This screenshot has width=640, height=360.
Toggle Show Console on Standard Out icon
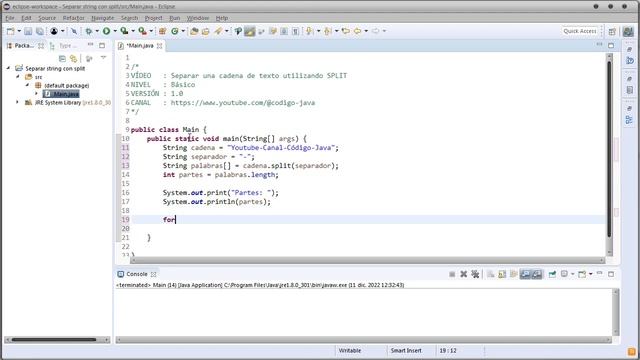tap(525, 274)
